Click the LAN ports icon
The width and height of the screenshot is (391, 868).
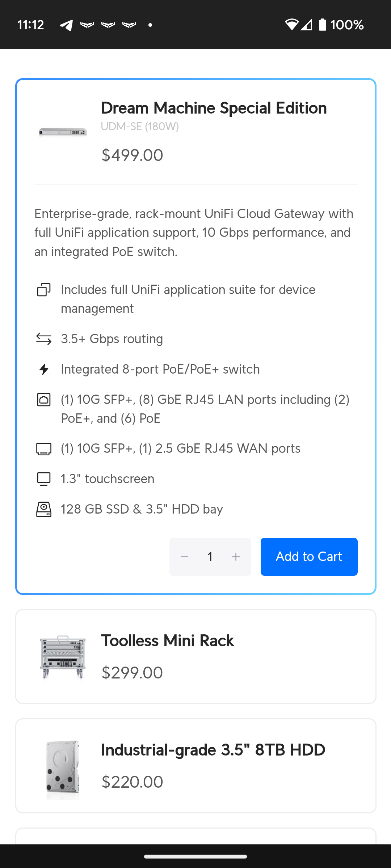(x=44, y=400)
